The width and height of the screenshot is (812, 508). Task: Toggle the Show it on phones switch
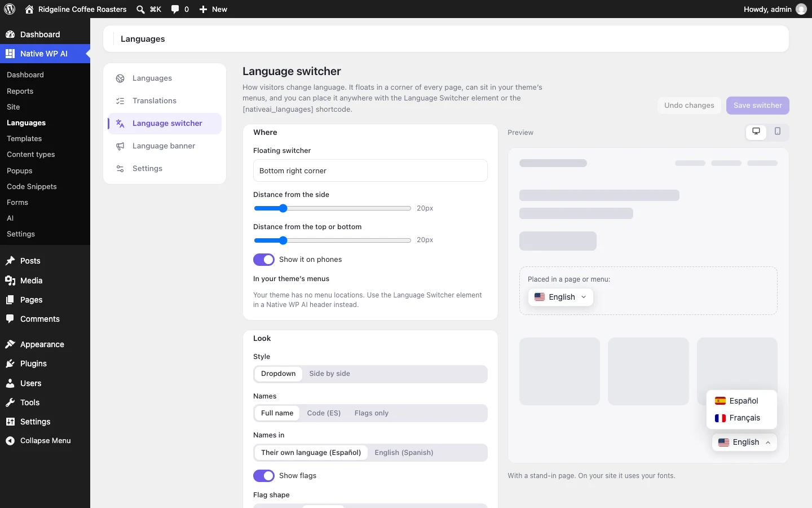264,260
